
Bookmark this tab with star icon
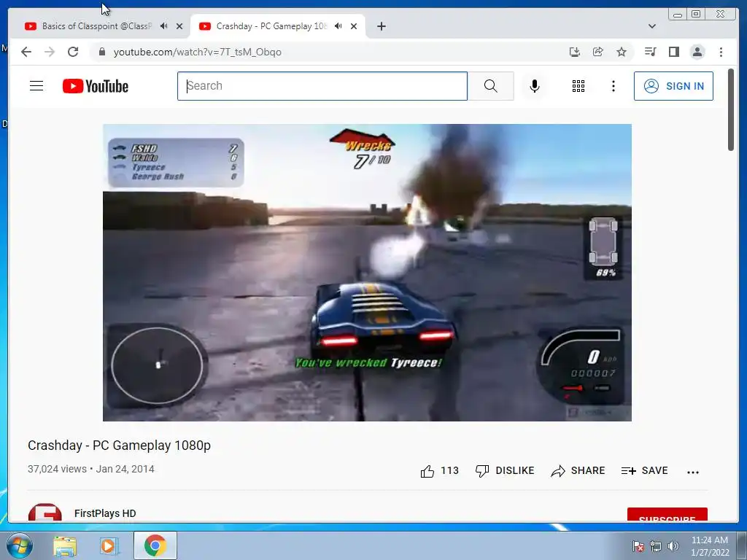(622, 52)
